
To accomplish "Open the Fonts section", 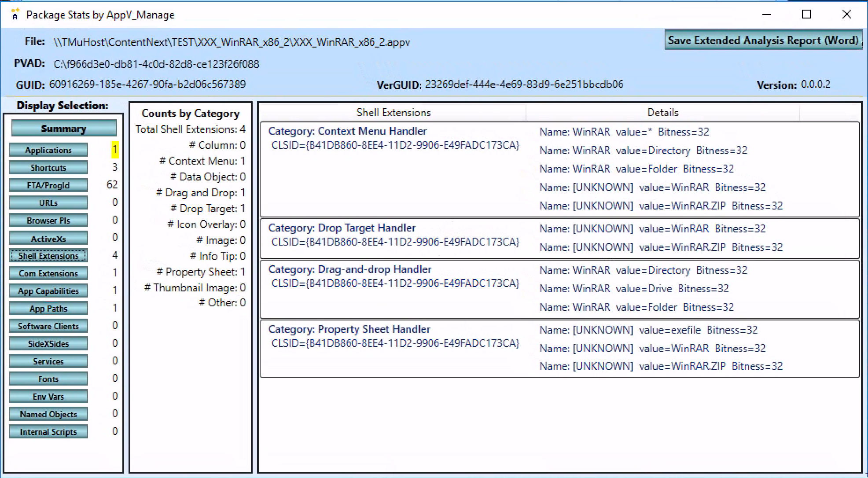I will tap(48, 379).
